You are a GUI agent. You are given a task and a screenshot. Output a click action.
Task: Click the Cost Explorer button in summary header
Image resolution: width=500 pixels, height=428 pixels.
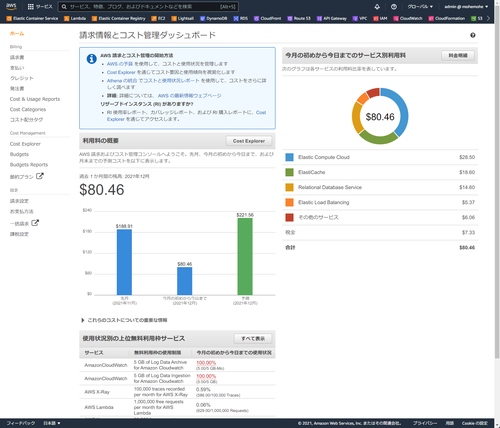pos(249,141)
